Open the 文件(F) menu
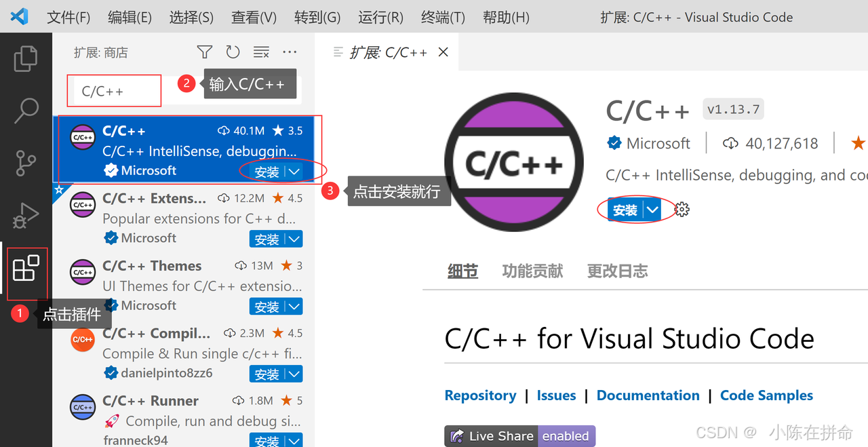 point(68,18)
